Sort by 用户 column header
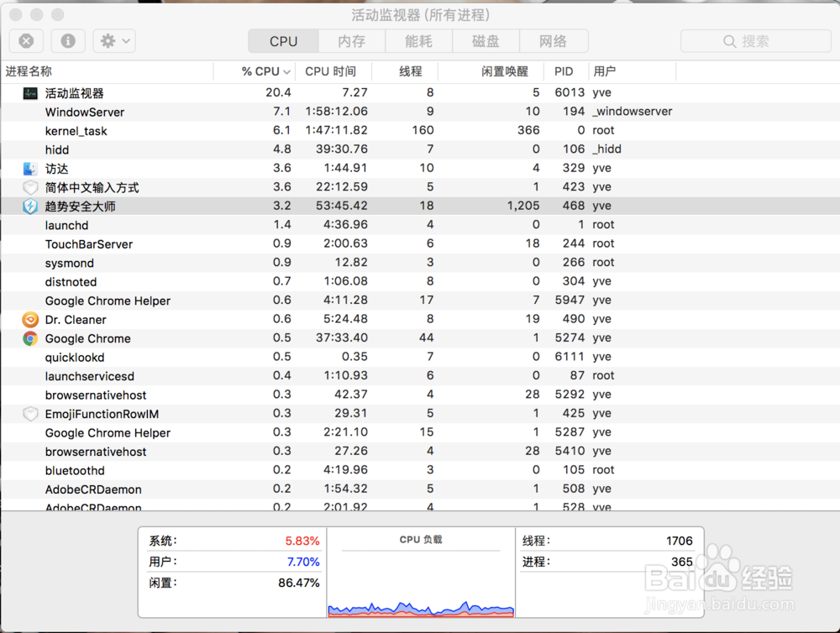Screen dimensions: 840x633 pos(633,71)
